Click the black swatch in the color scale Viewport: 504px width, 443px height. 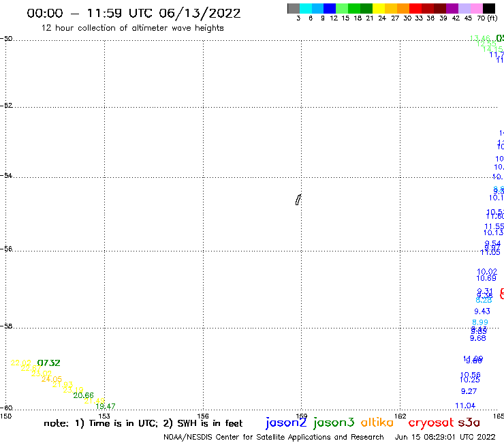point(488,9)
